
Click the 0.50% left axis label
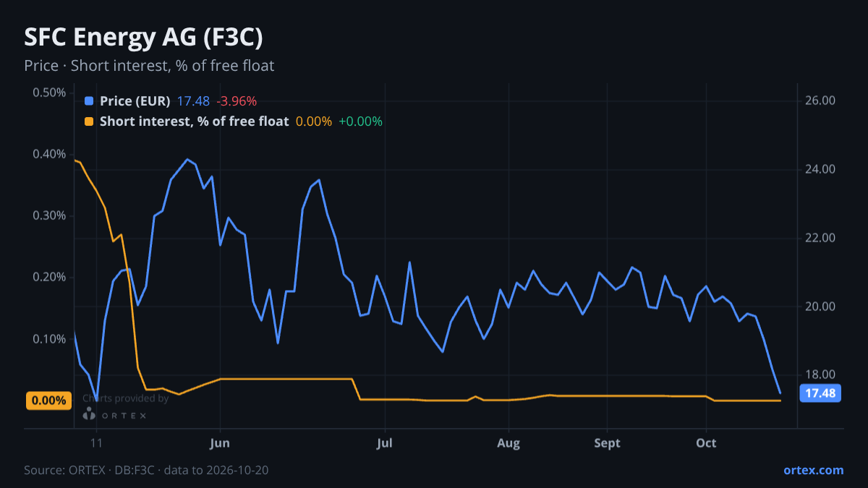[49, 93]
